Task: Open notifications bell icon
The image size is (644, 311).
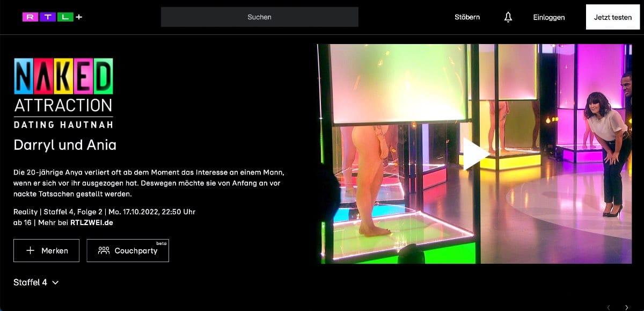Action: coord(508,17)
